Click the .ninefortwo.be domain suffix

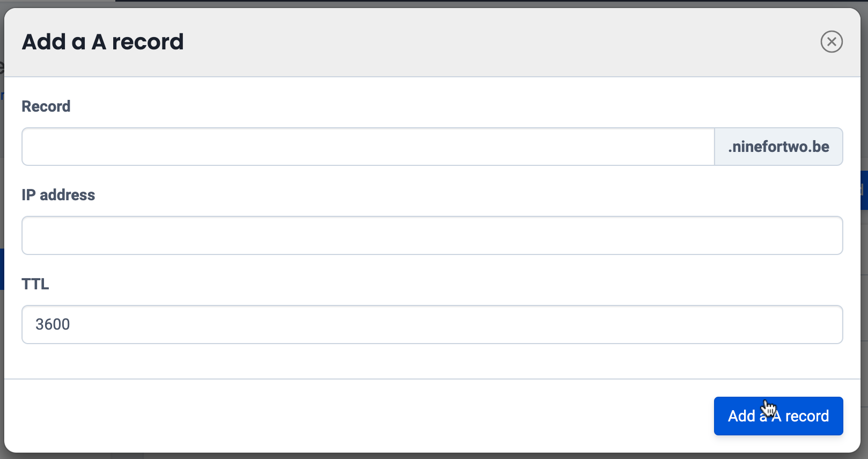778,147
